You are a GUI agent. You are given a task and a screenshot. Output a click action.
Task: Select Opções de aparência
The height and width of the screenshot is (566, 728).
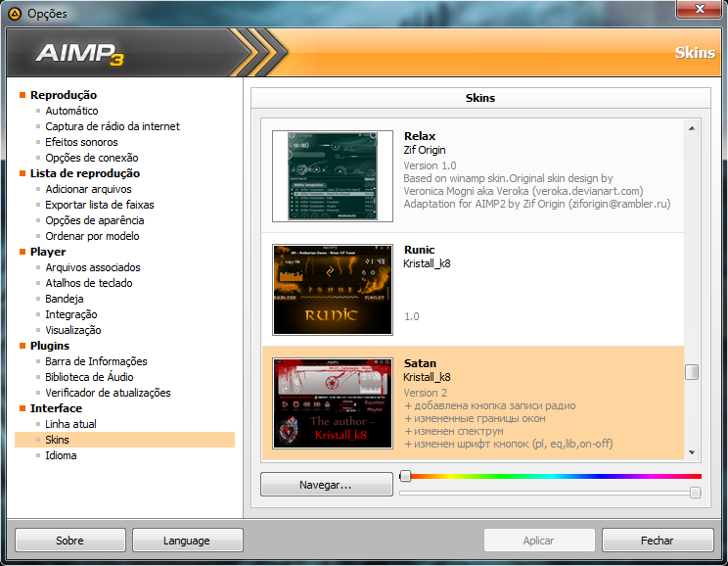pos(95,220)
